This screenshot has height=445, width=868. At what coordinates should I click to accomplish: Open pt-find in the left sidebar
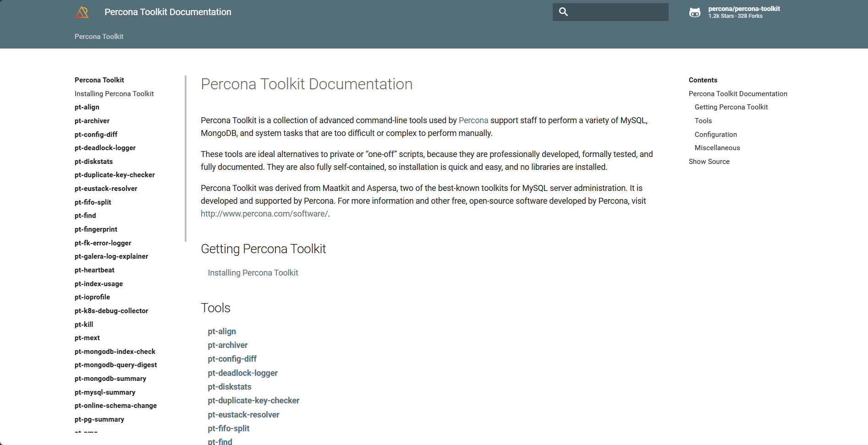[x=85, y=216]
